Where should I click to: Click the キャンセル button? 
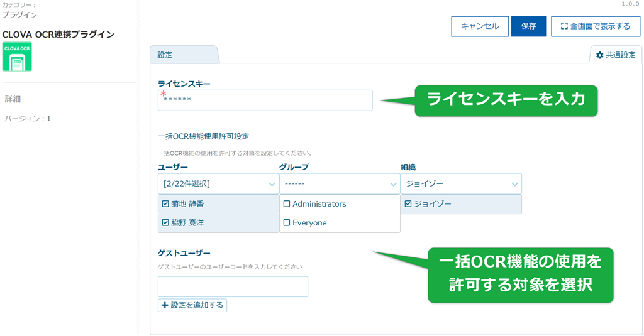[x=480, y=26]
